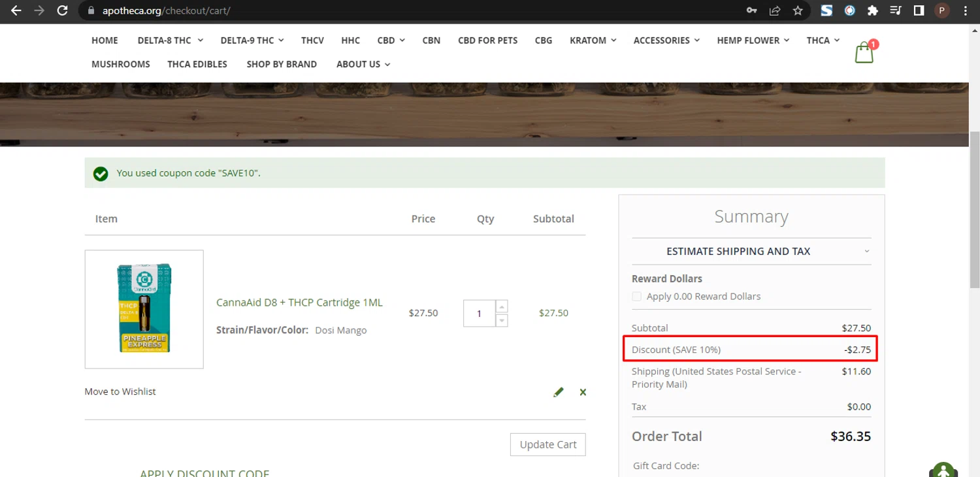Click the cartridge product thumbnail
This screenshot has height=477, width=980.
pos(144,309)
